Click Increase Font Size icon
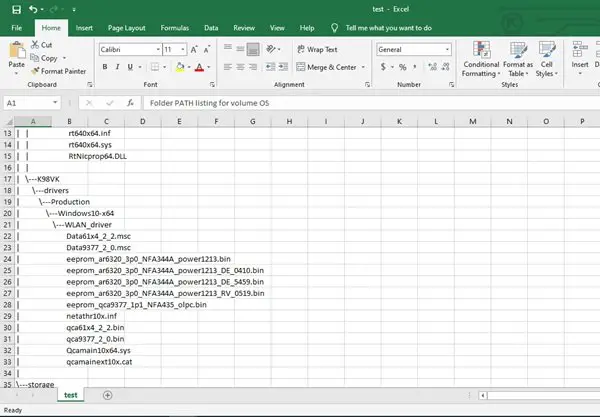 pos(194,49)
